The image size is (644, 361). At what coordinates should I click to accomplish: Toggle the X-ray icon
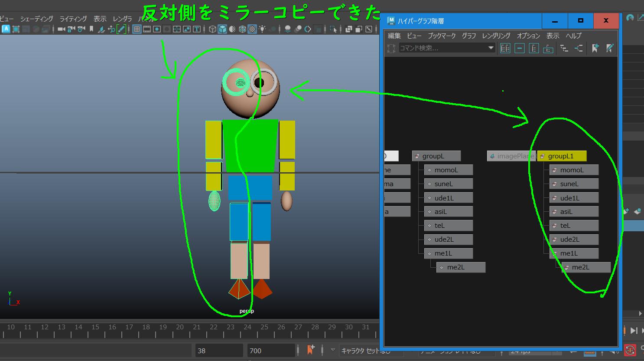[348, 29]
